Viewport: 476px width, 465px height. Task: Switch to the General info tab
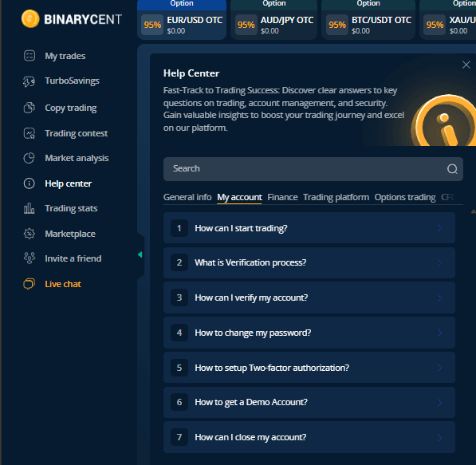(x=187, y=197)
